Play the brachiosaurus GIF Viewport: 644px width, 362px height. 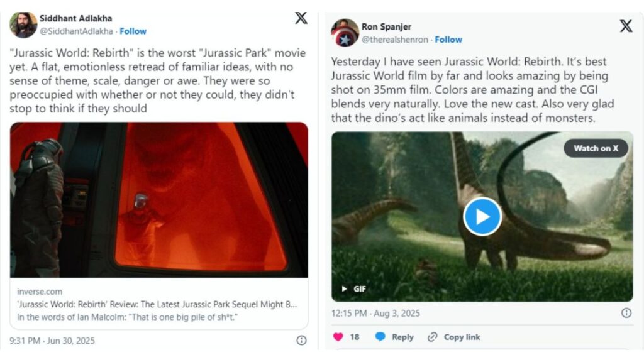(482, 216)
